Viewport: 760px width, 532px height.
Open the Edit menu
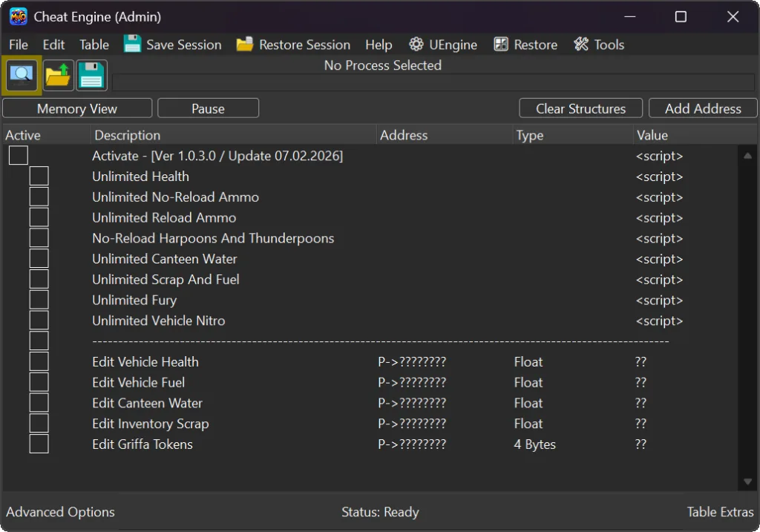[x=53, y=45]
